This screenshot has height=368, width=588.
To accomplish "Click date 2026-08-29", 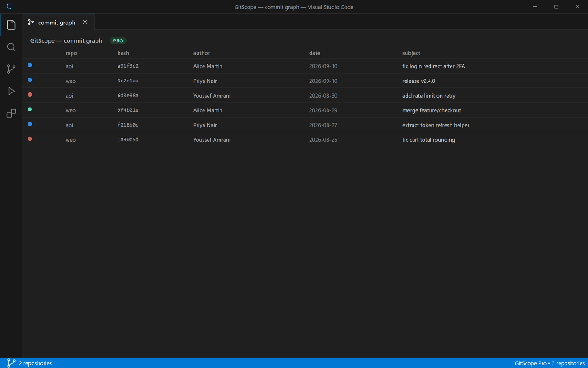I will (x=323, y=110).
